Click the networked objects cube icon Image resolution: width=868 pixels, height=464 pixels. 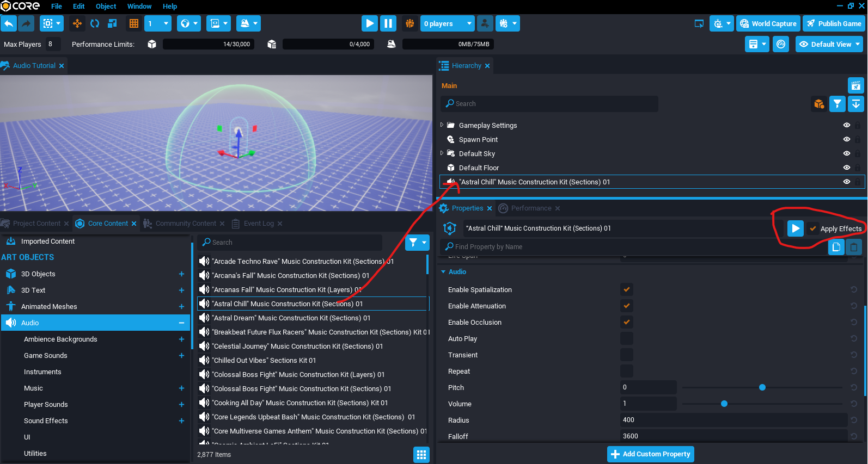[x=272, y=44]
